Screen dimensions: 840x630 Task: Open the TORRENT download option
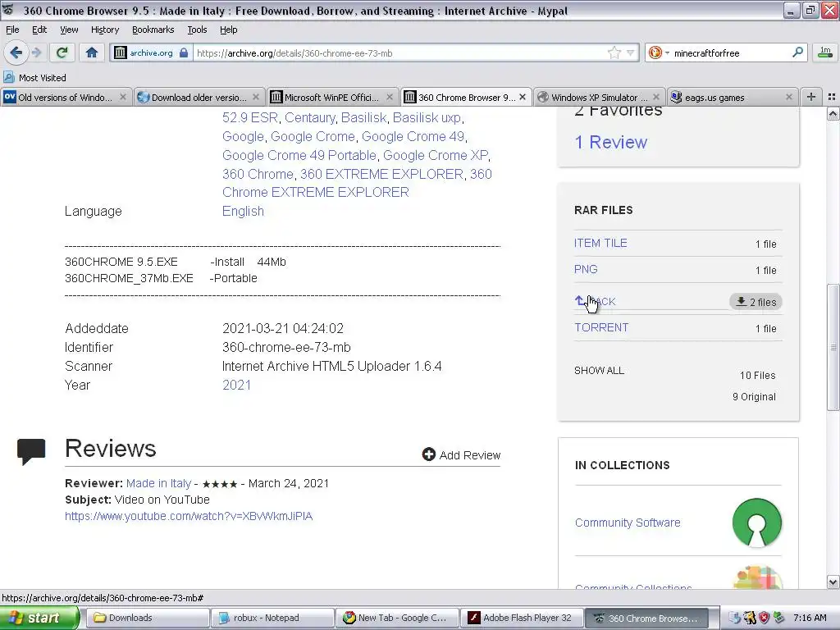601,327
